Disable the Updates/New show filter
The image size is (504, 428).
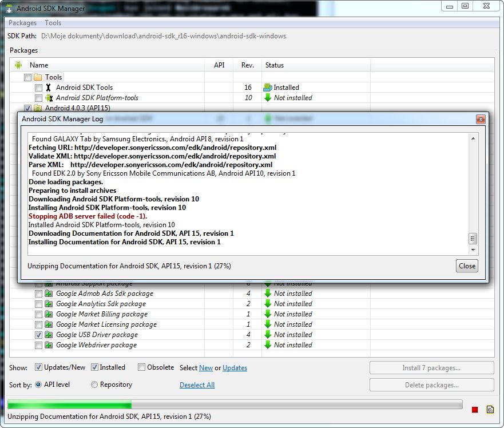coord(38,367)
